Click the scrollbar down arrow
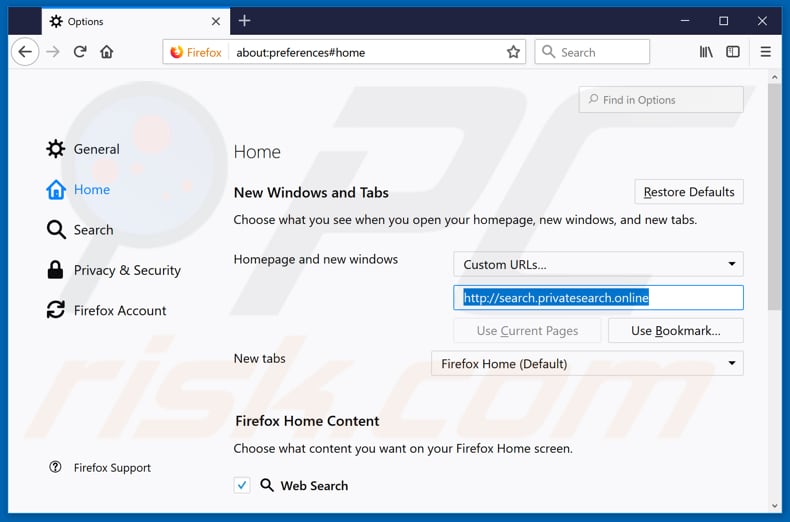The image size is (790, 522). tap(774, 506)
